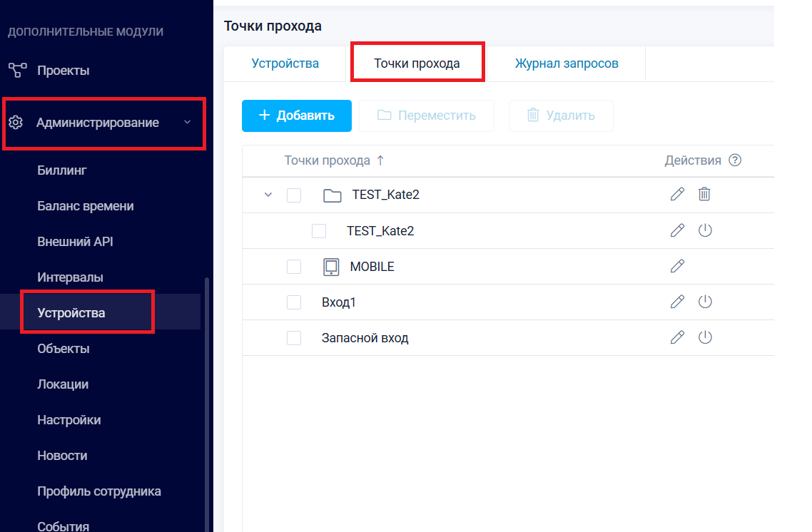Open Биллинг in the sidebar
This screenshot has width=812, height=532.
62,170
